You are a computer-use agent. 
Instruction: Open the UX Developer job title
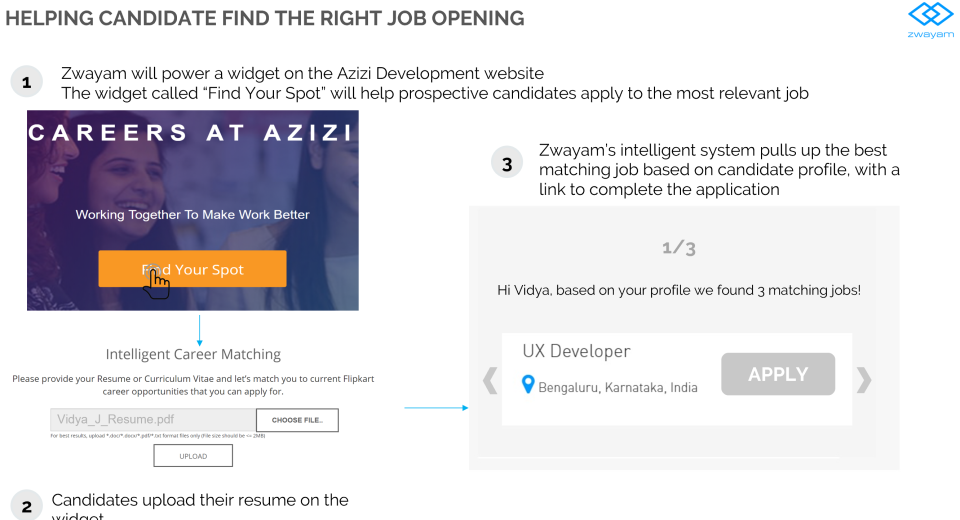coord(576,352)
